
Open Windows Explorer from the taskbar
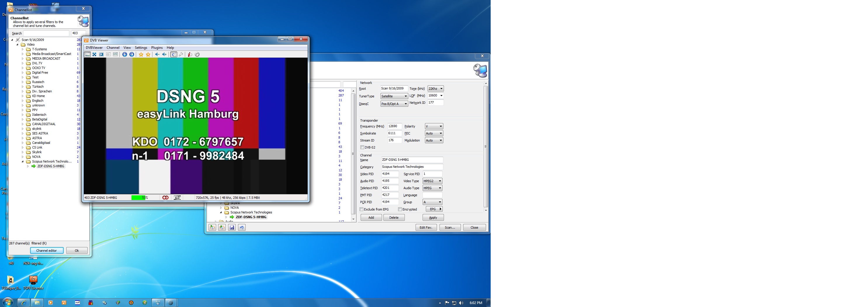pyautogui.click(x=37, y=303)
